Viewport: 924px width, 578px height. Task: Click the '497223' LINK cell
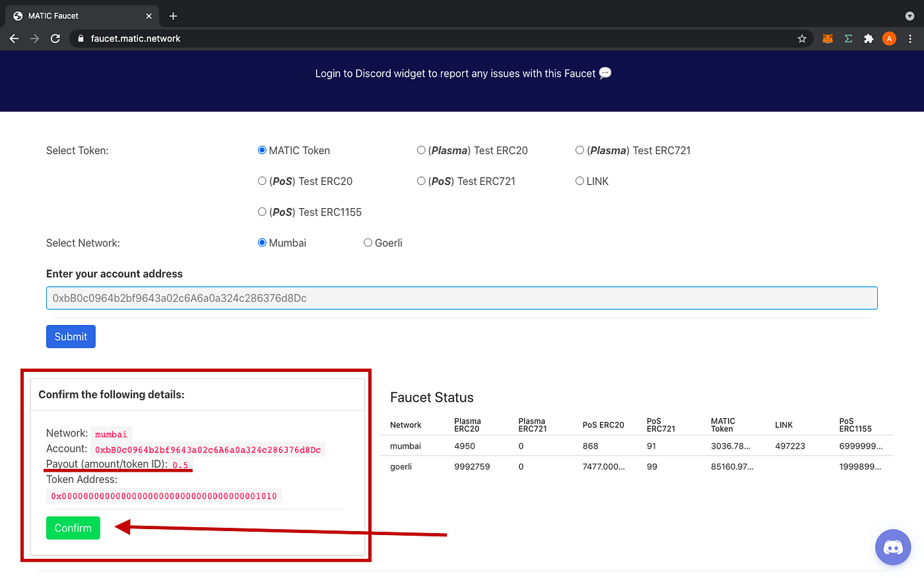790,446
